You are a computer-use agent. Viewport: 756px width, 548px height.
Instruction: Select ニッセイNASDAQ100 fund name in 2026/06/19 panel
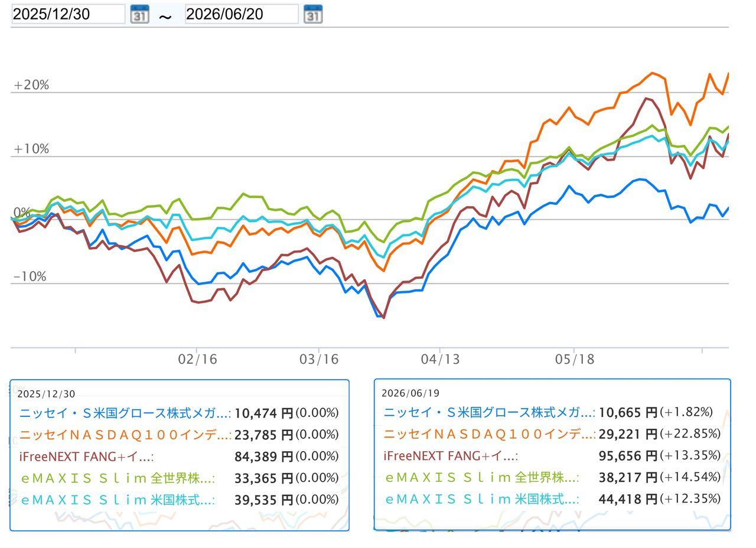pyautogui.click(x=490, y=434)
